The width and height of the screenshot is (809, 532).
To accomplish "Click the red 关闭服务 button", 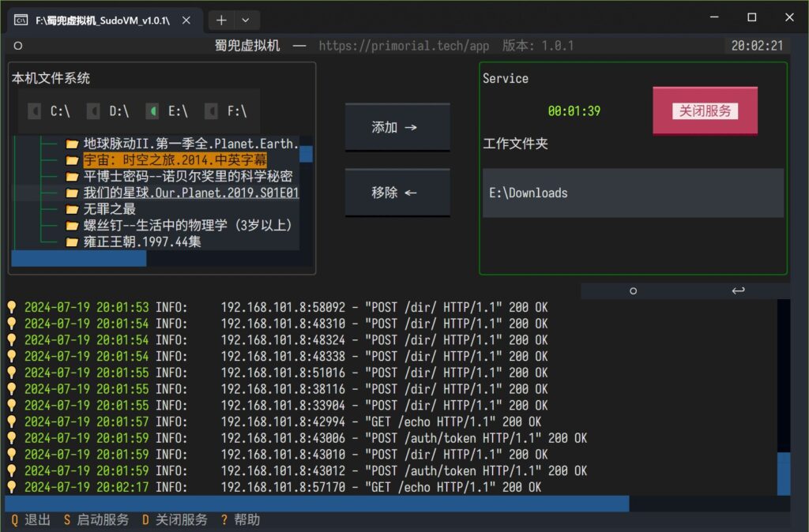I will pos(706,111).
